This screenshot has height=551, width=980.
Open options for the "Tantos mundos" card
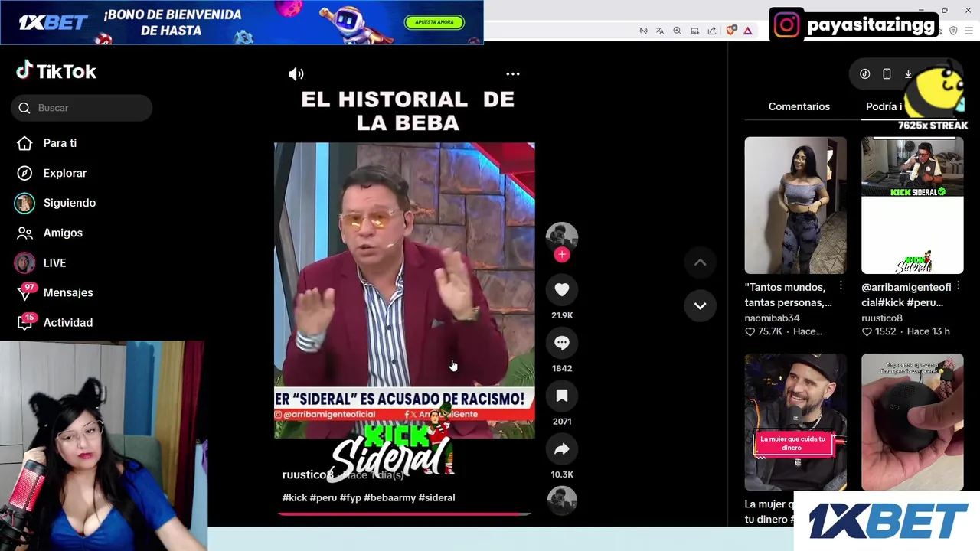tap(841, 285)
